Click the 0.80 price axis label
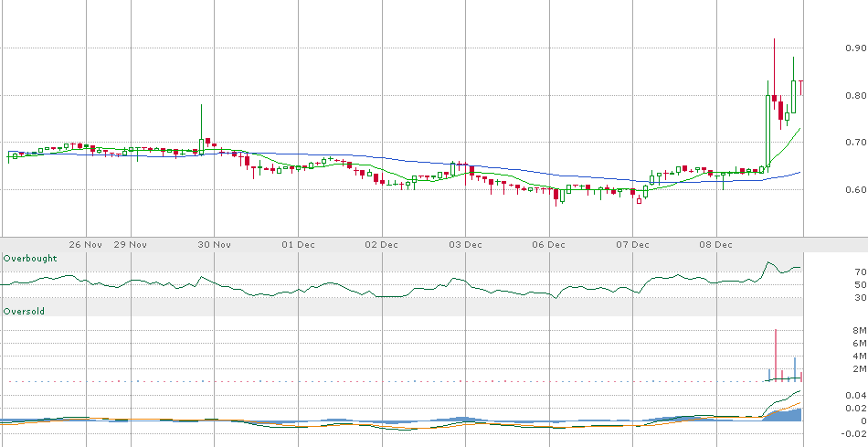868x447 pixels. click(x=856, y=95)
